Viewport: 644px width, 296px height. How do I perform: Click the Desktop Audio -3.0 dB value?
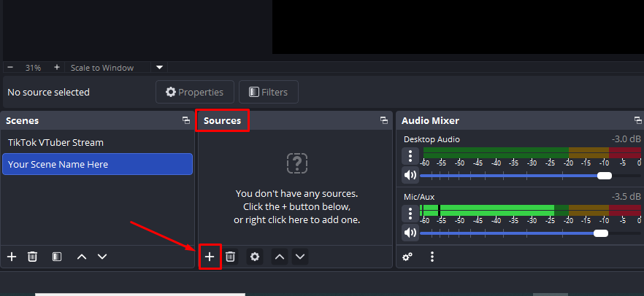click(626, 139)
